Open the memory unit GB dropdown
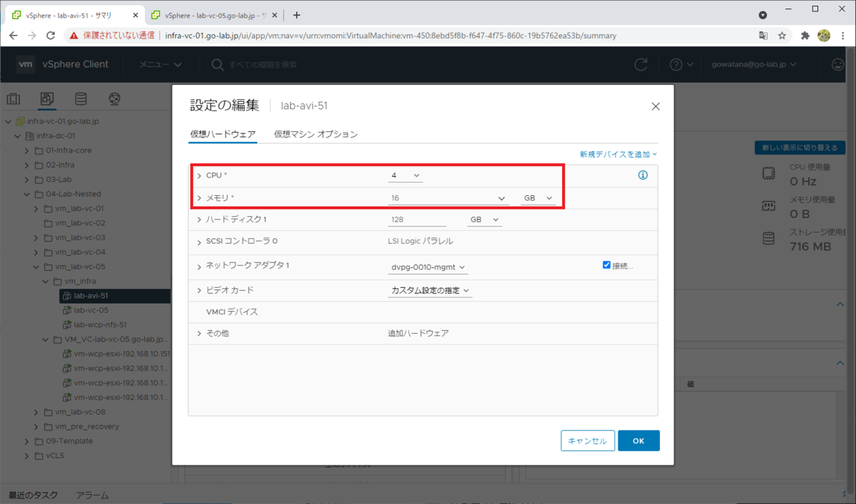Screen dimensions: 856x504 coord(537,197)
